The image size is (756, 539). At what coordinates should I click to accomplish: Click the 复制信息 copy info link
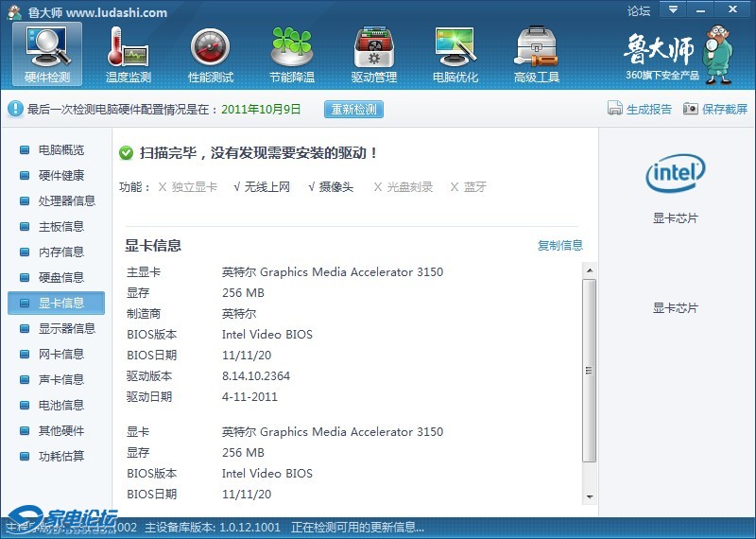pyautogui.click(x=560, y=246)
